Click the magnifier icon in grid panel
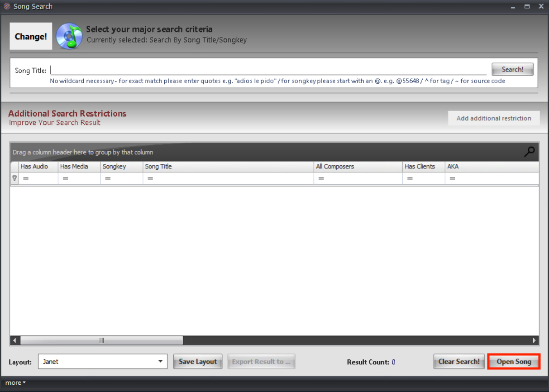The width and height of the screenshot is (549, 392). (x=529, y=152)
